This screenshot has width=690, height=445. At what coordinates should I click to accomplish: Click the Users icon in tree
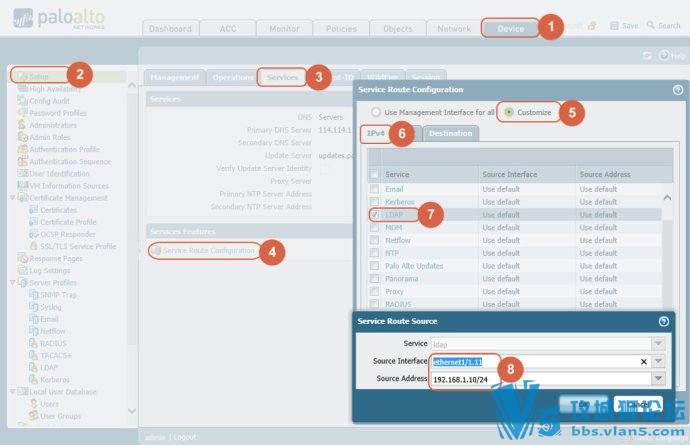click(x=33, y=404)
